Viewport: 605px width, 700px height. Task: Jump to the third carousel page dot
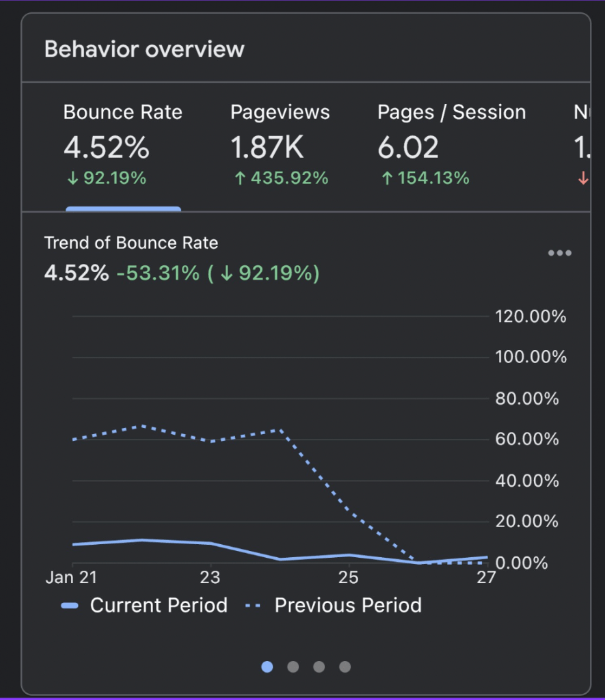319,667
